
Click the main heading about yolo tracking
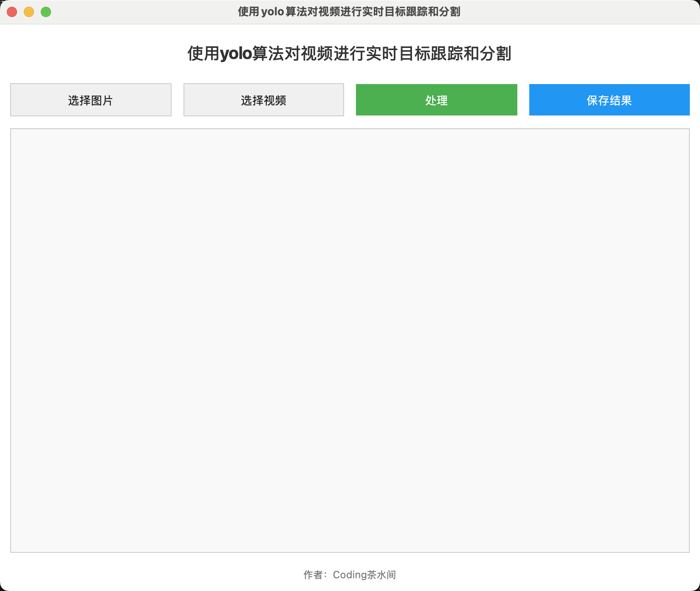point(350,53)
